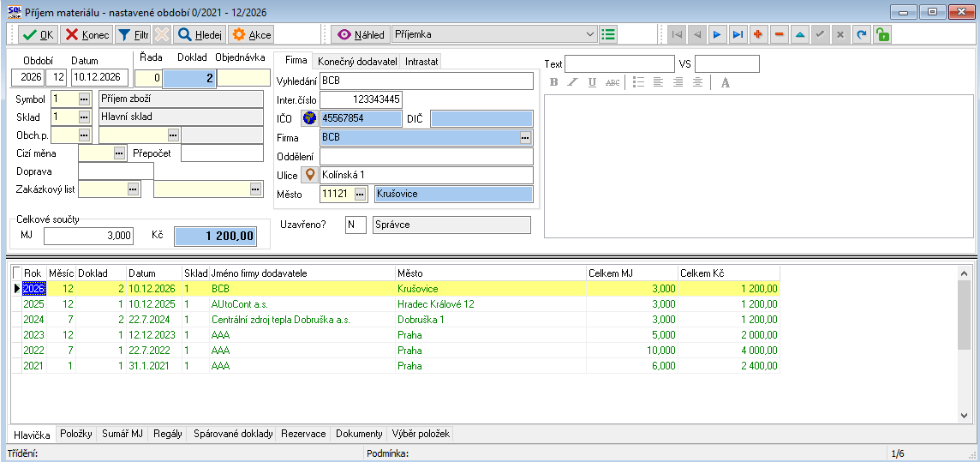Open the Položky bottom tab
Viewport: 980px width, 462px height.
coord(77,433)
